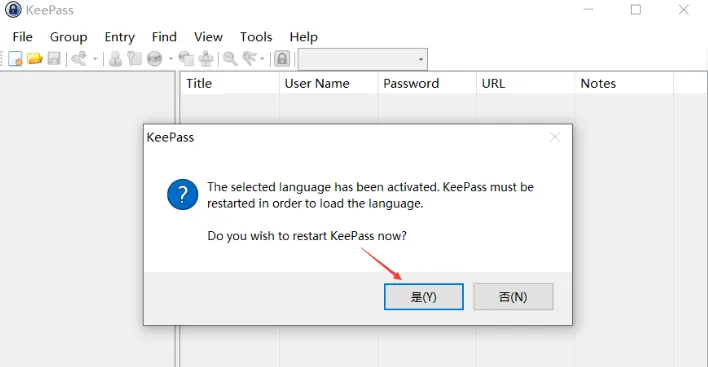The height and width of the screenshot is (367, 708).
Task: Open the Group menu
Action: point(69,37)
